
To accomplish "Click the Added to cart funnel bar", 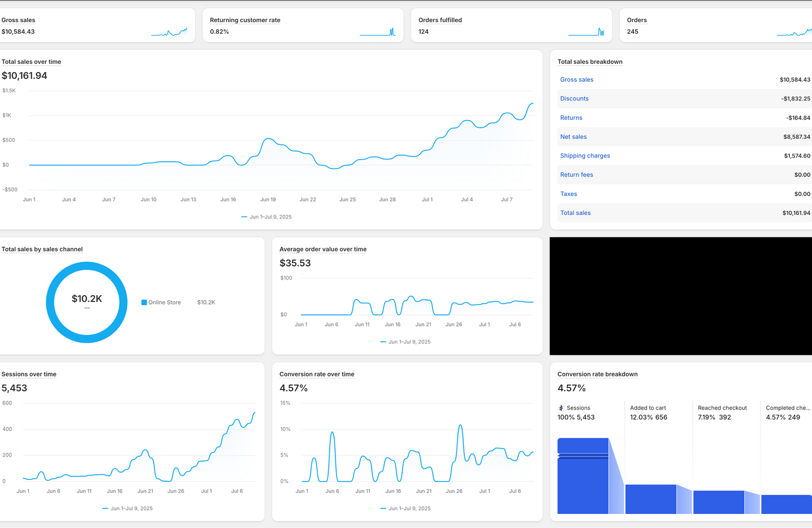I will [x=651, y=499].
